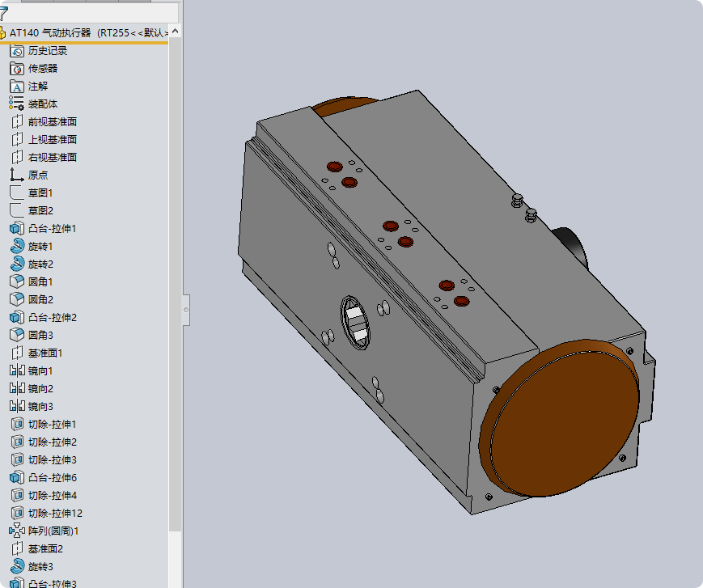
Task: Click the feature tree scroll-up arrow
Action: tap(176, 31)
